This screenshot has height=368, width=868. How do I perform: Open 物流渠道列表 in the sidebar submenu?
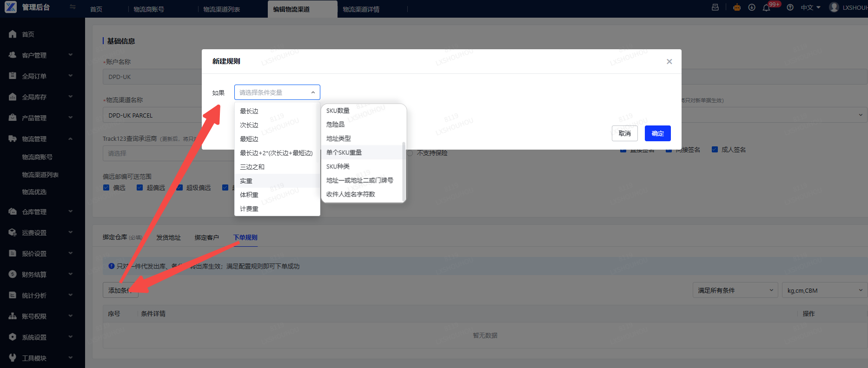point(40,175)
